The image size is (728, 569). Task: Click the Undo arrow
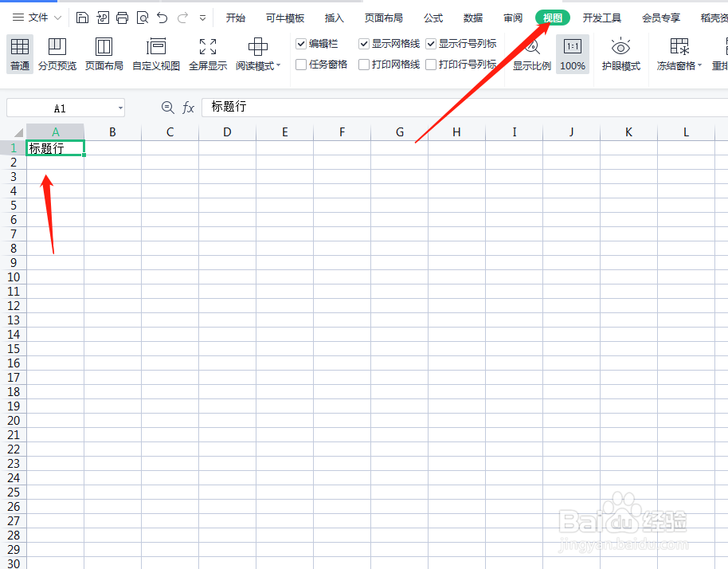[x=162, y=18]
